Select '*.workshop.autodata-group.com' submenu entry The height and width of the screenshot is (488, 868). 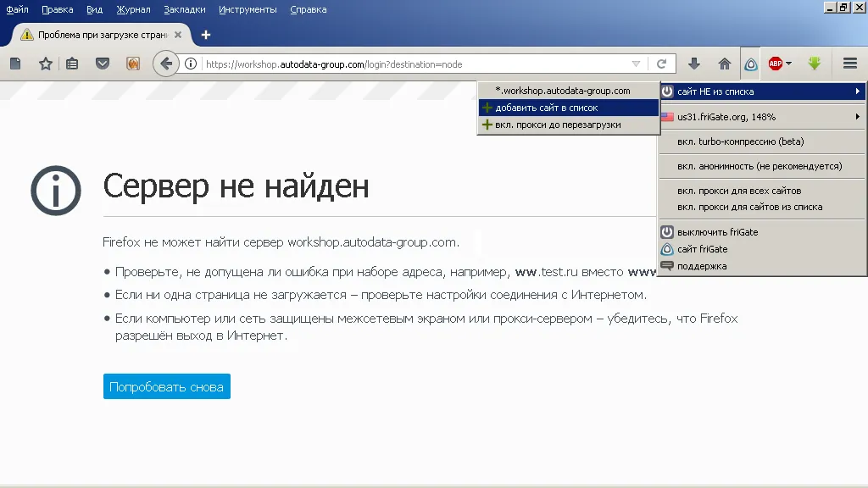pyautogui.click(x=569, y=91)
